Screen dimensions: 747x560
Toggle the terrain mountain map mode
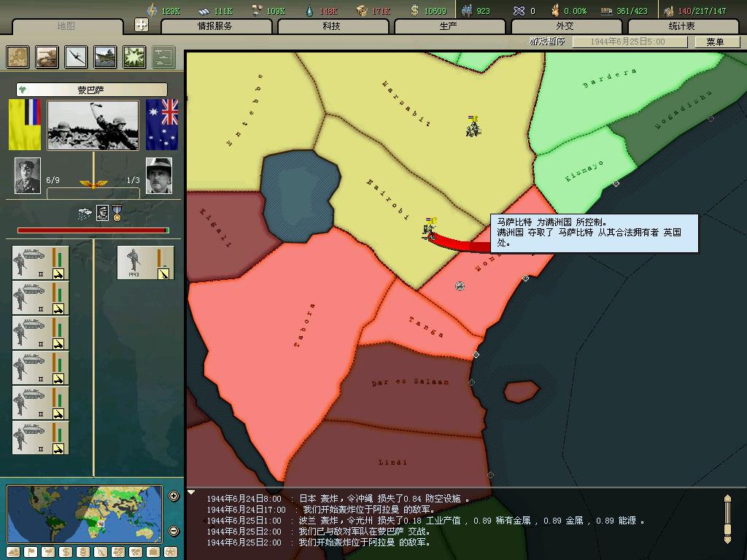tap(14, 552)
